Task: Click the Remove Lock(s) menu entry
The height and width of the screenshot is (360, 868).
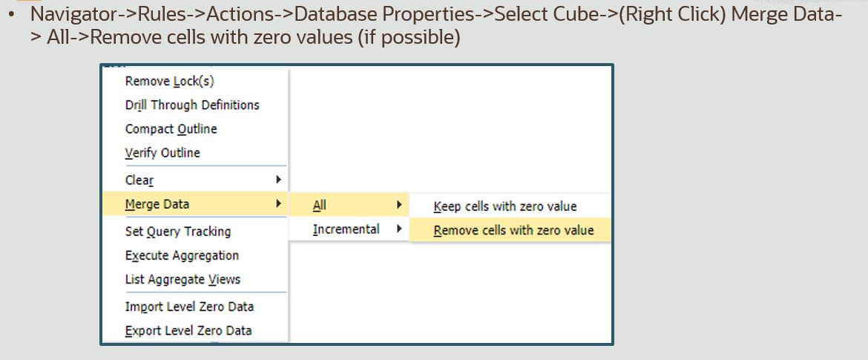Action: (169, 82)
